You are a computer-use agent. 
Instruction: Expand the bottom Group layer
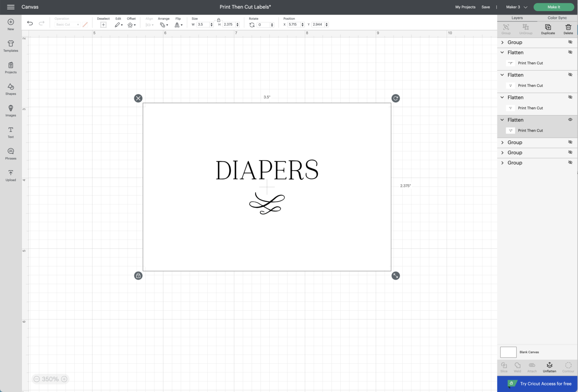[502, 162]
